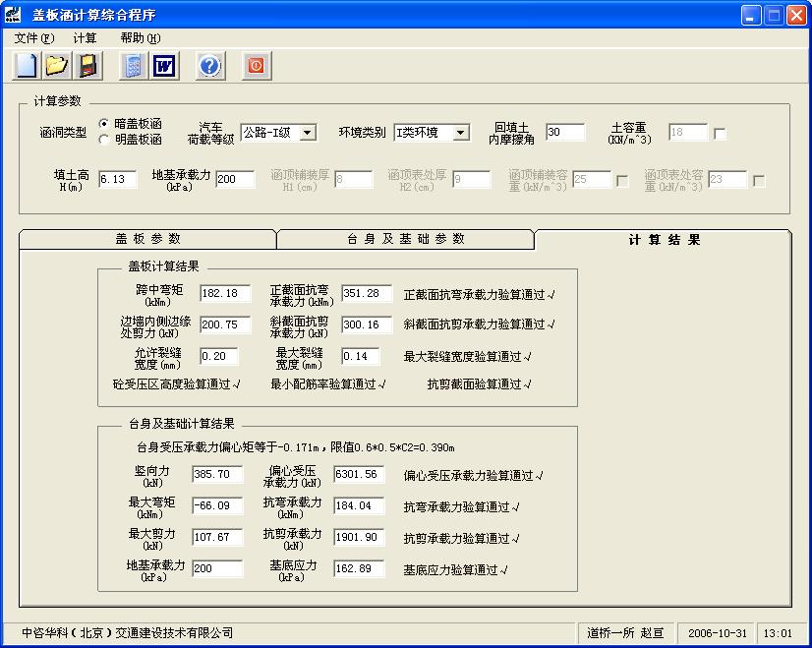The width and height of the screenshot is (812, 648).
Task: Click the 填土高 H(m) input field
Action: pos(118,179)
